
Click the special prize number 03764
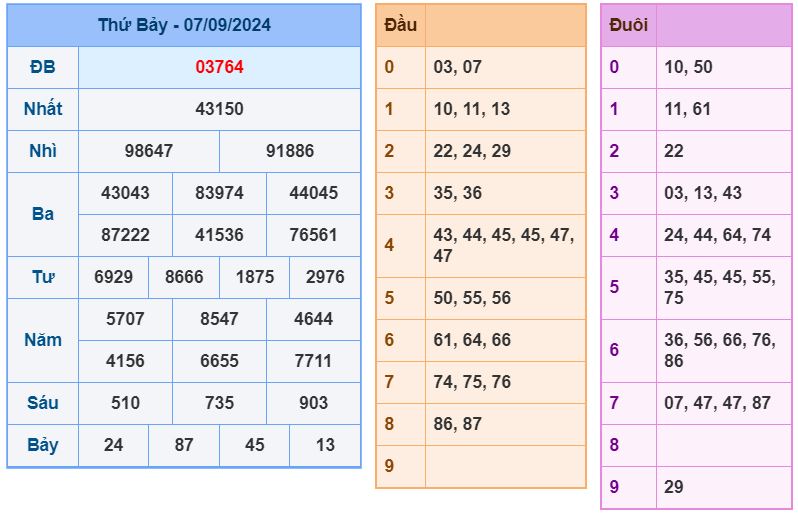point(219,67)
